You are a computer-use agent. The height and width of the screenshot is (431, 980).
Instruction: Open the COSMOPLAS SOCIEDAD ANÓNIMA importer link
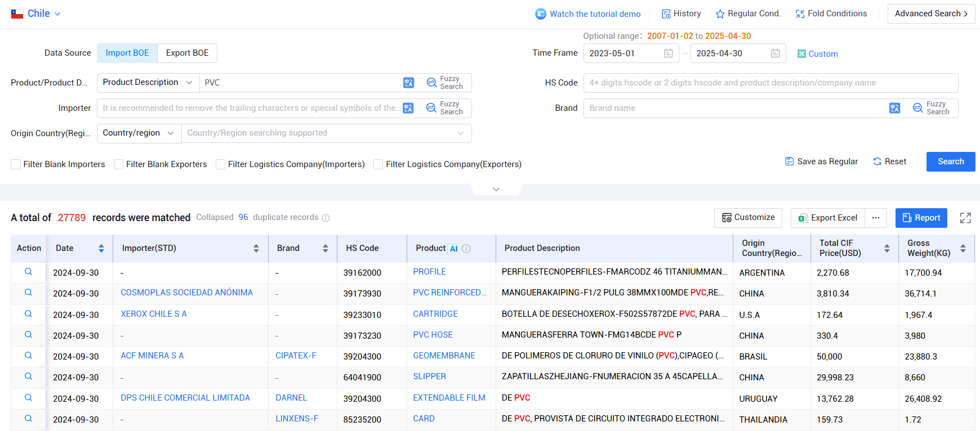pos(186,293)
